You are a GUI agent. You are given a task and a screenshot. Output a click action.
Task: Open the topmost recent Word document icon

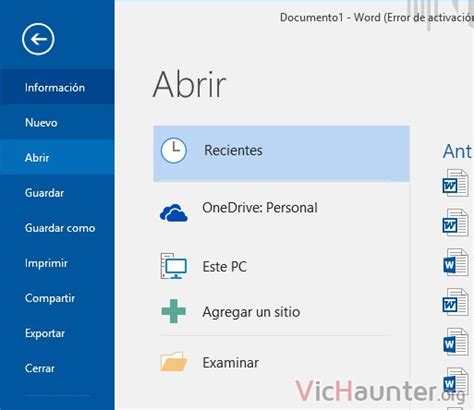point(455,183)
